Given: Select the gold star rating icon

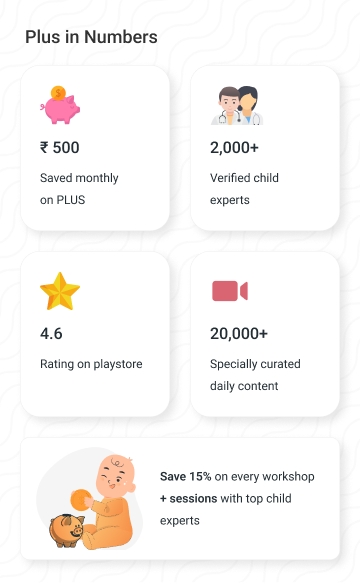Looking at the screenshot, I should (60, 291).
